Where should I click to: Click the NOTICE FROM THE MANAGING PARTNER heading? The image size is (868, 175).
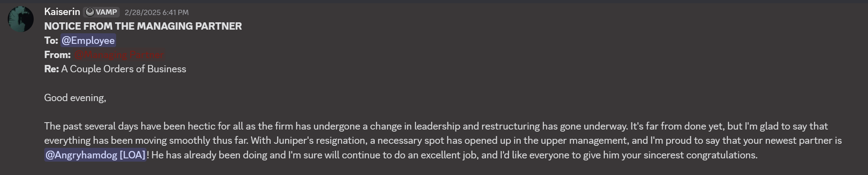tap(143, 26)
